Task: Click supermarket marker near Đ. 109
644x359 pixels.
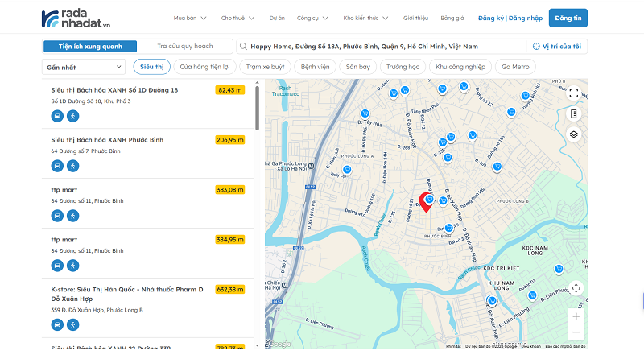Action: (x=497, y=167)
